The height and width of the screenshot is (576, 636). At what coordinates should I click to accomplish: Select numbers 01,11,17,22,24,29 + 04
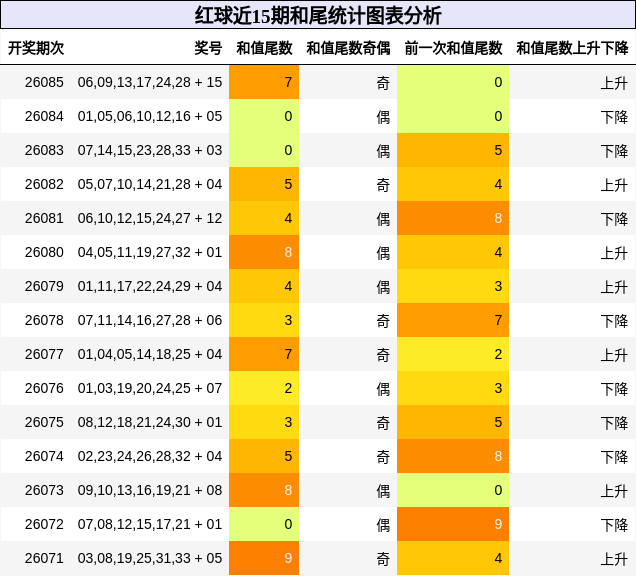[x=150, y=286]
